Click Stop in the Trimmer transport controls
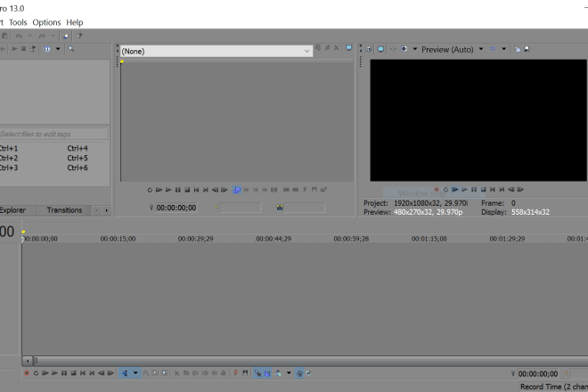The width and height of the screenshot is (588, 392). (x=187, y=190)
